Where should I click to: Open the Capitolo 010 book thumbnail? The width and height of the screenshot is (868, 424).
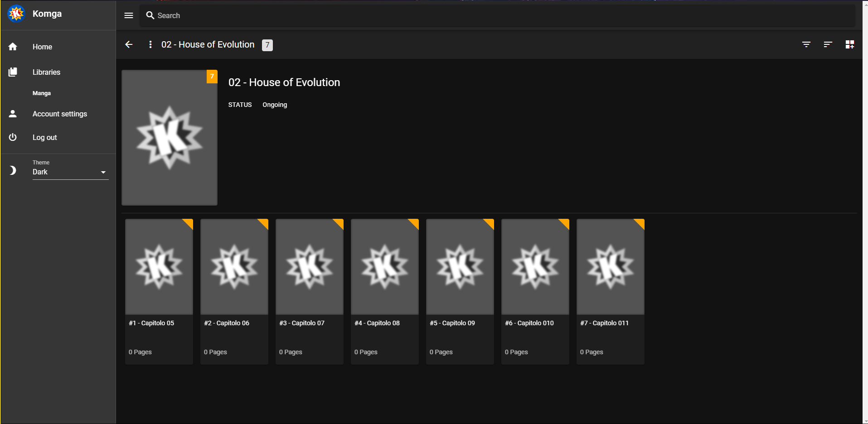coord(535,267)
